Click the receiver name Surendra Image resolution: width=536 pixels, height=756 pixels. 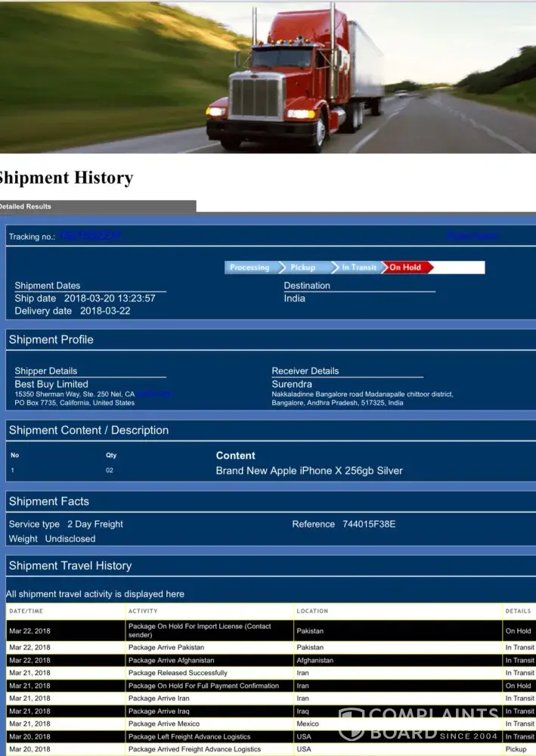pyautogui.click(x=292, y=384)
